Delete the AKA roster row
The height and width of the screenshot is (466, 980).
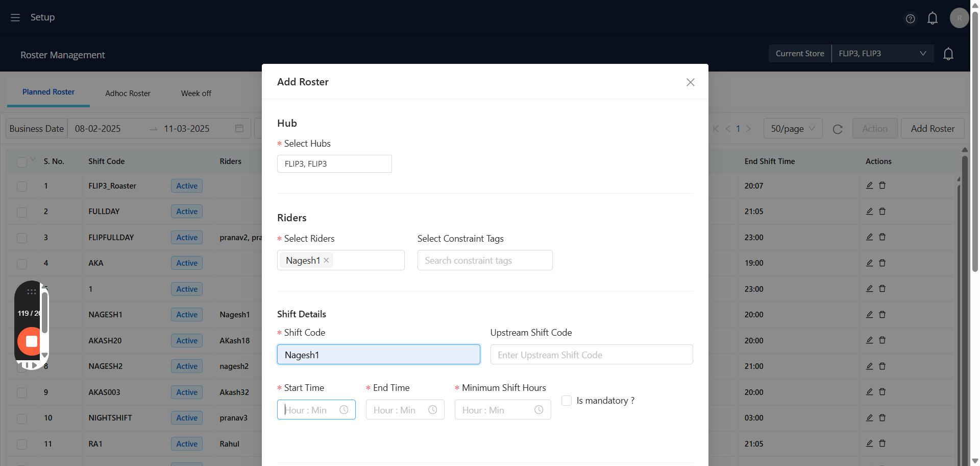(x=882, y=263)
